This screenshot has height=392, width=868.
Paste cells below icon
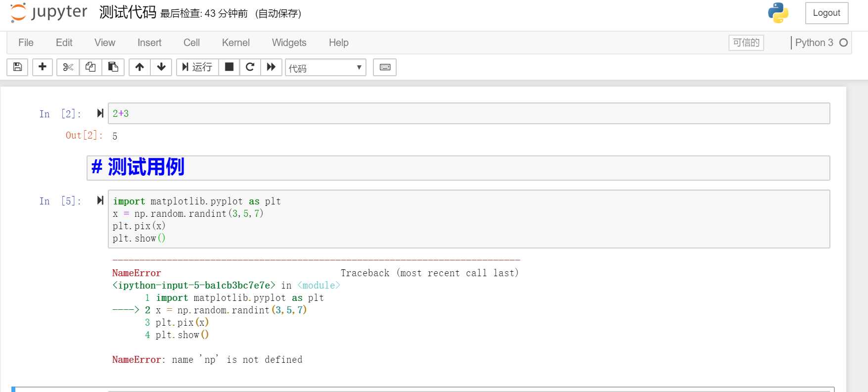113,67
